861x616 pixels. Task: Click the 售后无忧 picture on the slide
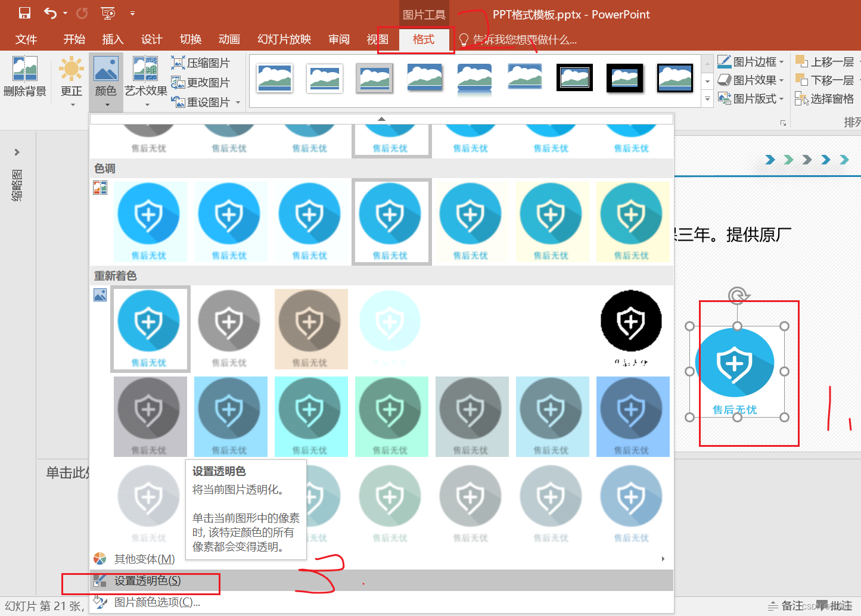[737, 372]
